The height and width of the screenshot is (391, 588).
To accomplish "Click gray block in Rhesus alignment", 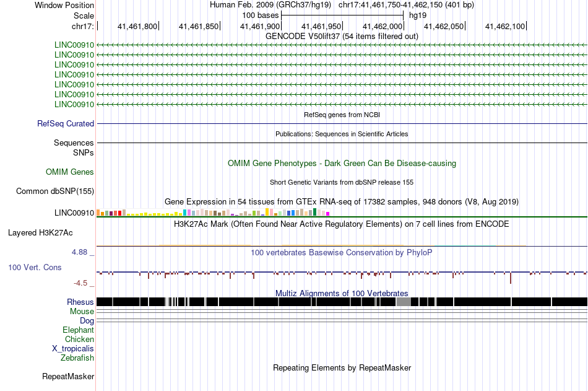I will tap(404, 302).
